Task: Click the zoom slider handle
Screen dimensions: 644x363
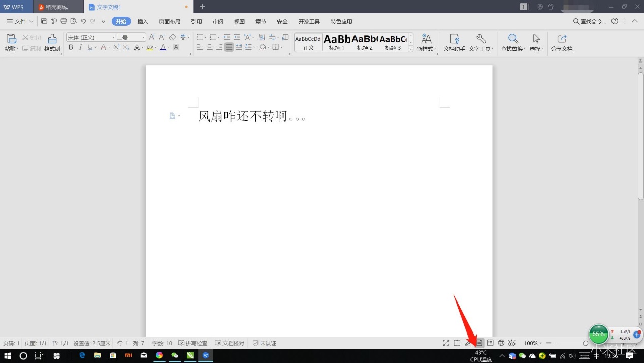Action: (586, 343)
